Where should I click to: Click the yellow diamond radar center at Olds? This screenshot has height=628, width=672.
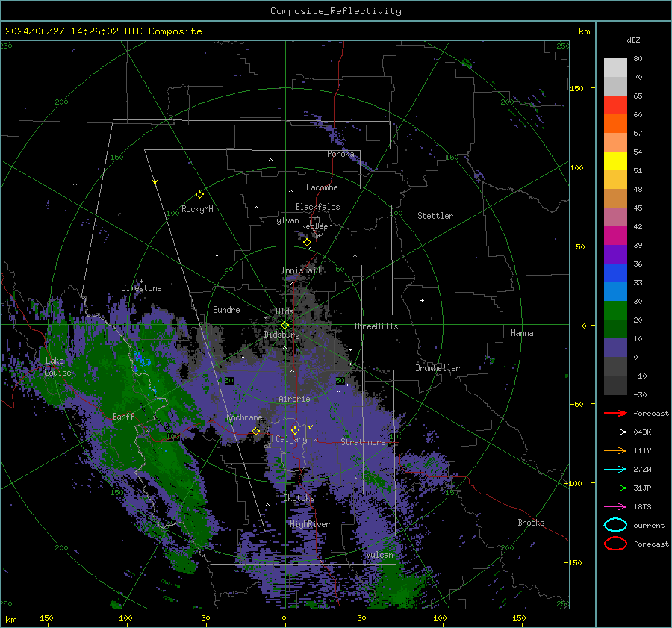point(285,326)
